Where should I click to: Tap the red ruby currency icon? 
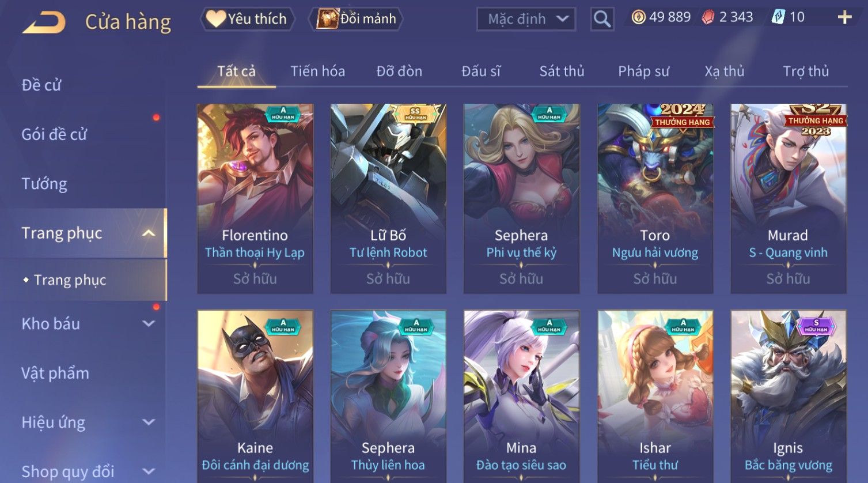point(708,17)
